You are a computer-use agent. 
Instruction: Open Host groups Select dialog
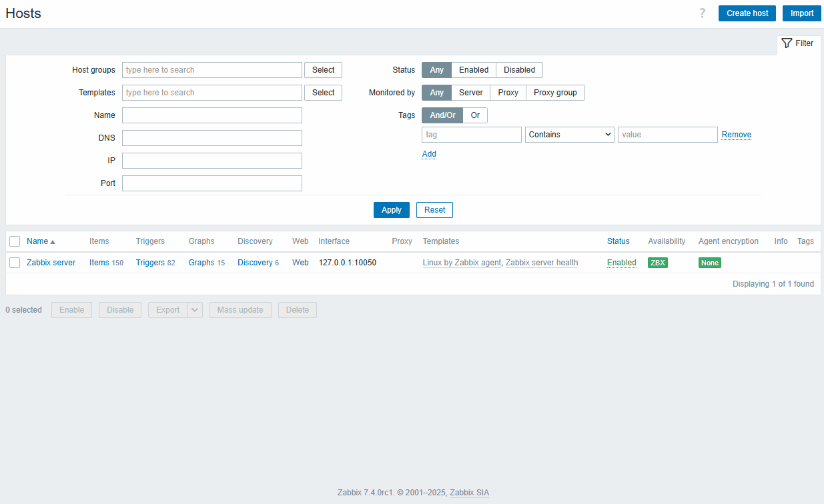click(x=323, y=70)
